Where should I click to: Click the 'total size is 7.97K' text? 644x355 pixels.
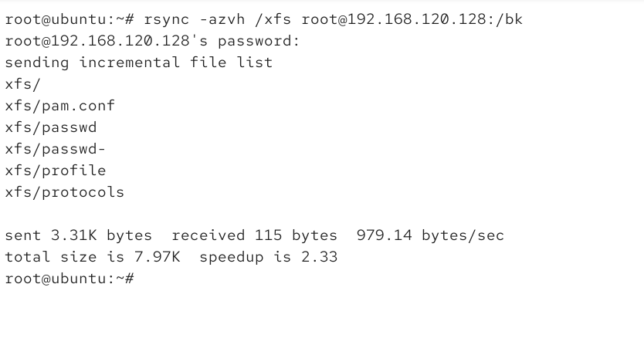(x=93, y=257)
